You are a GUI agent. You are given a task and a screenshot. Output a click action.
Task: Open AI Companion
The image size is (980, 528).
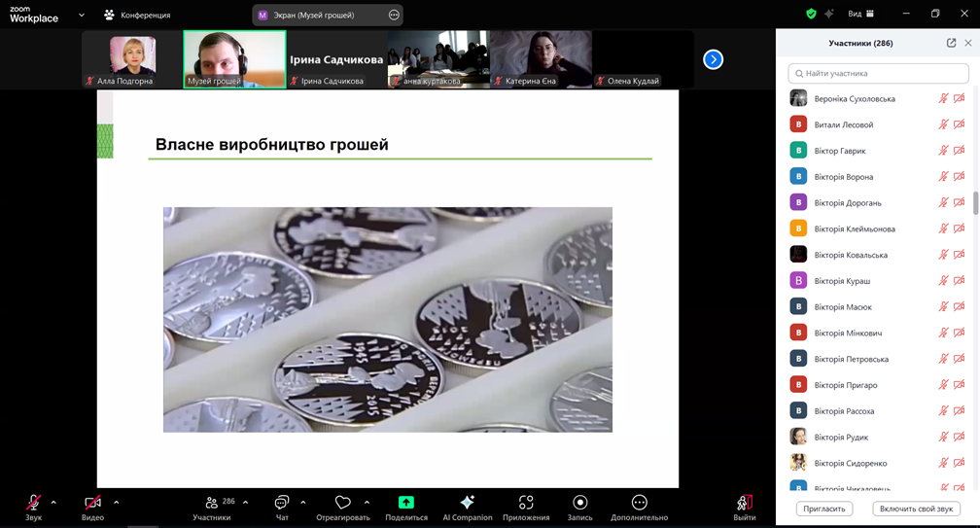click(x=467, y=503)
